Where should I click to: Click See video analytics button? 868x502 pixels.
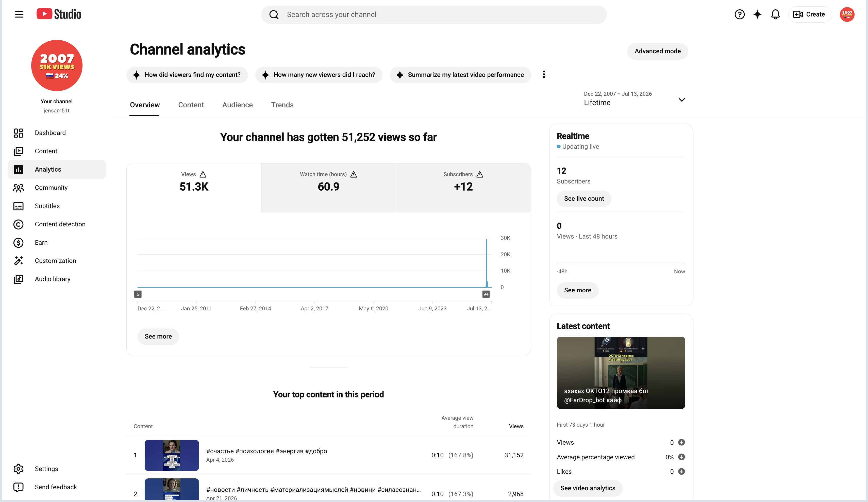click(x=588, y=488)
